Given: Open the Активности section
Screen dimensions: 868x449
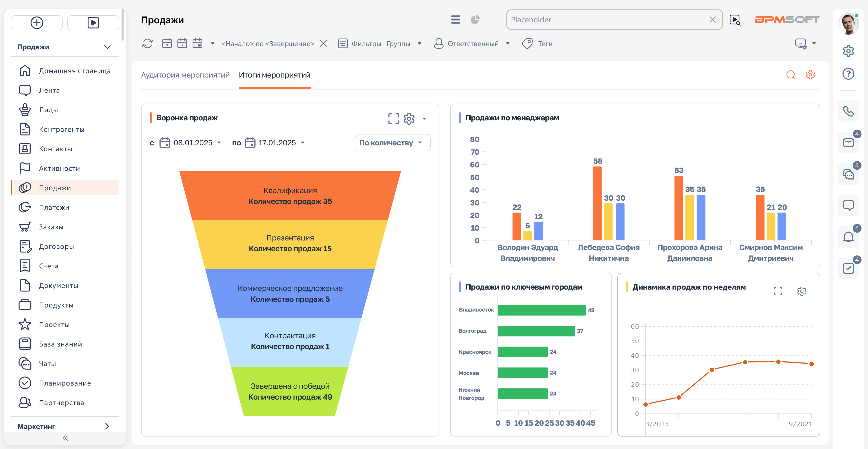Looking at the screenshot, I should click(65, 168).
